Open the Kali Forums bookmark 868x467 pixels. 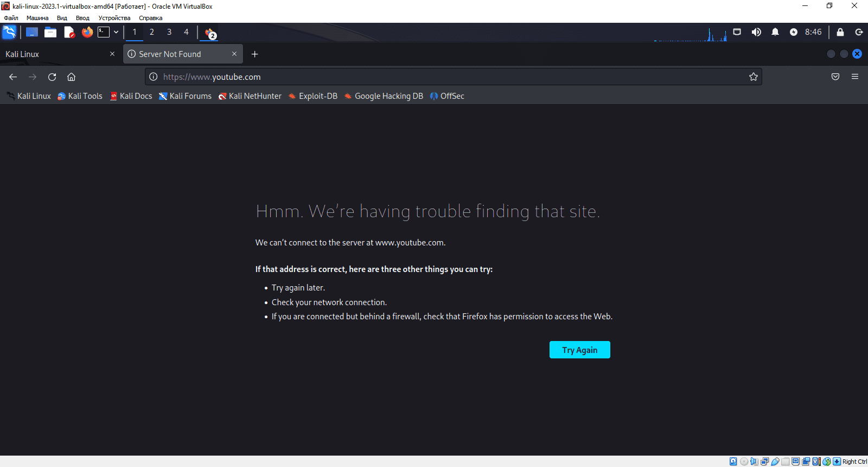point(185,96)
